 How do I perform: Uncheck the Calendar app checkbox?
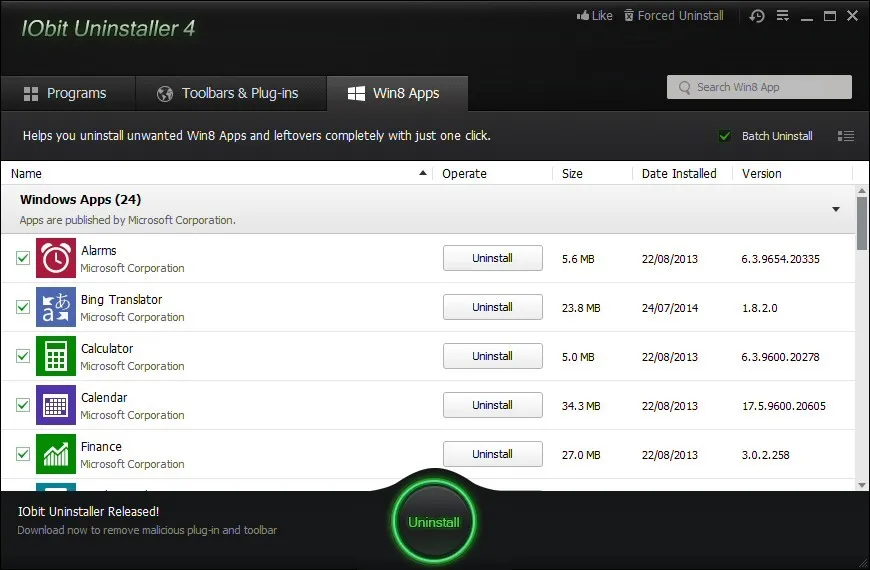pos(23,406)
